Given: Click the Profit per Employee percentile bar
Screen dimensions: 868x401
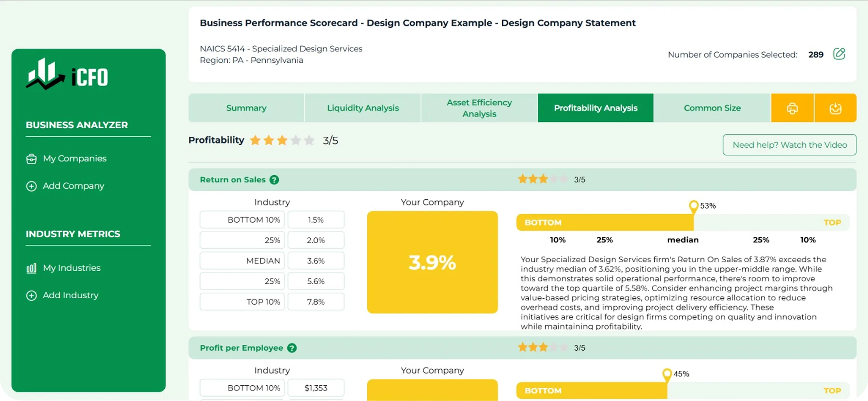Looking at the screenshot, I should pyautogui.click(x=683, y=391).
